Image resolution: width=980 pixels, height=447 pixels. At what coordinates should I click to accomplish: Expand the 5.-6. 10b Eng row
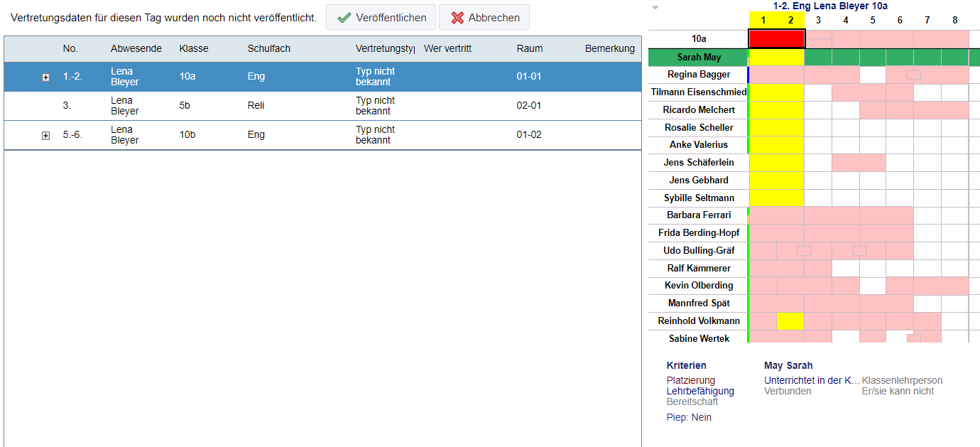pos(46,136)
